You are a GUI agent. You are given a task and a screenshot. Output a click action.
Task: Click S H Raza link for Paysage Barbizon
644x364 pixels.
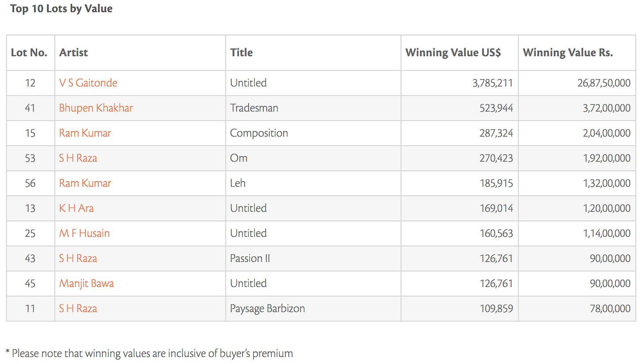point(78,308)
